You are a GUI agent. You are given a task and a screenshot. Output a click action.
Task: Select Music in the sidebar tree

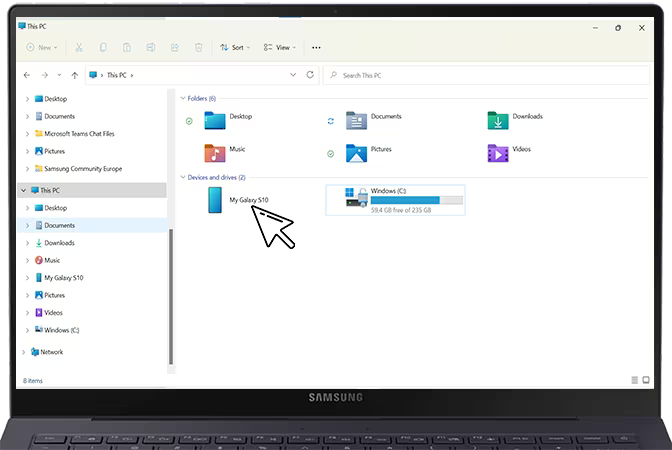pos(52,261)
